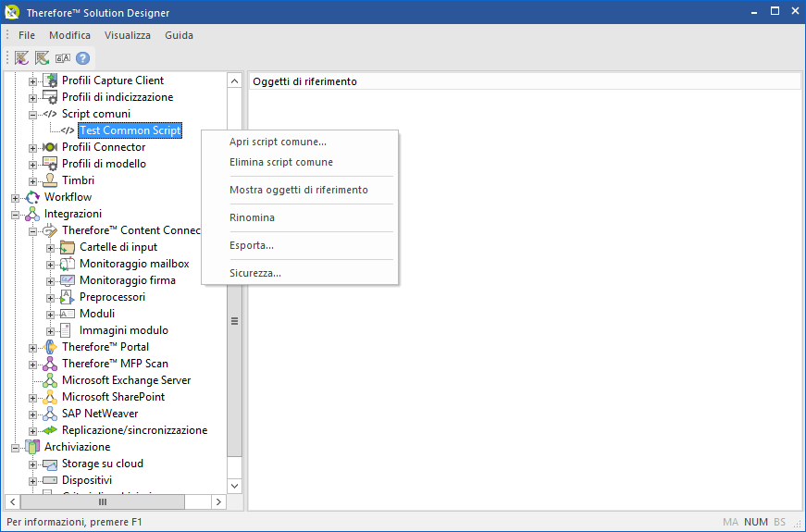Select the Profili Capture Client icon
The height and width of the screenshot is (532, 806).
[50, 80]
